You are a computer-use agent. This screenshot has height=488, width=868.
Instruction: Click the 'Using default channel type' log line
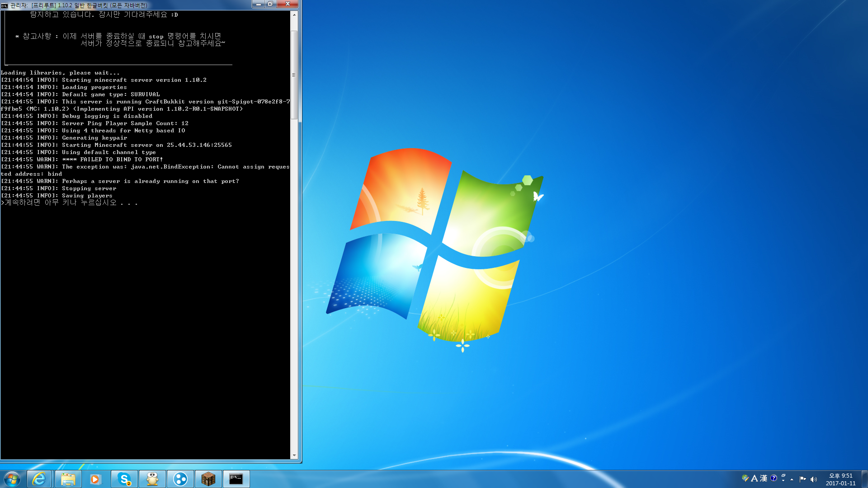(79, 152)
